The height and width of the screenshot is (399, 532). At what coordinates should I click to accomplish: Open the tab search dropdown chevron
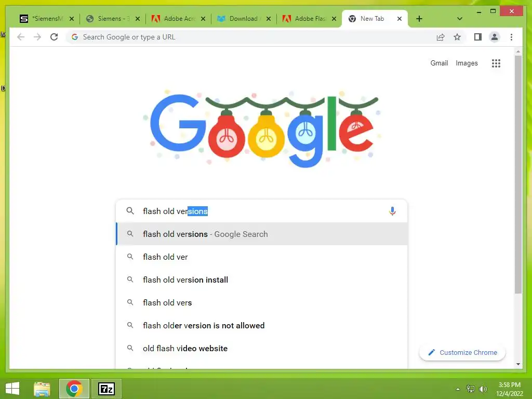coord(460,19)
